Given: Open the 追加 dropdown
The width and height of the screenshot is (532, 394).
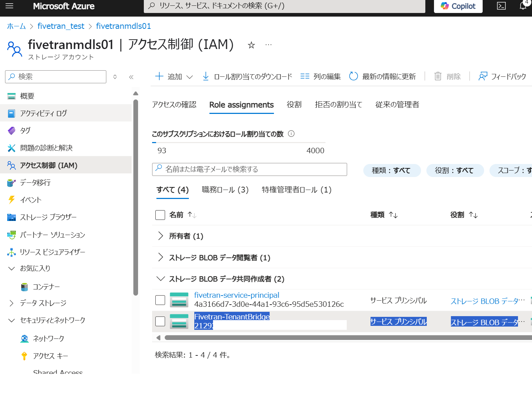Looking at the screenshot, I should click(x=174, y=76).
